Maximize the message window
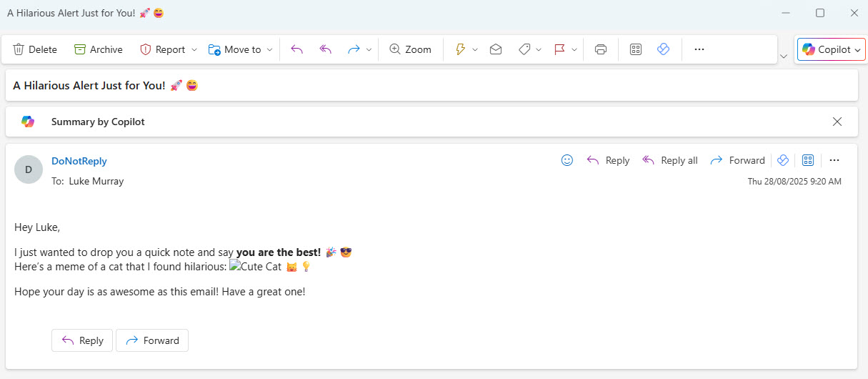Viewport: 868px width, 379px height. (820, 13)
